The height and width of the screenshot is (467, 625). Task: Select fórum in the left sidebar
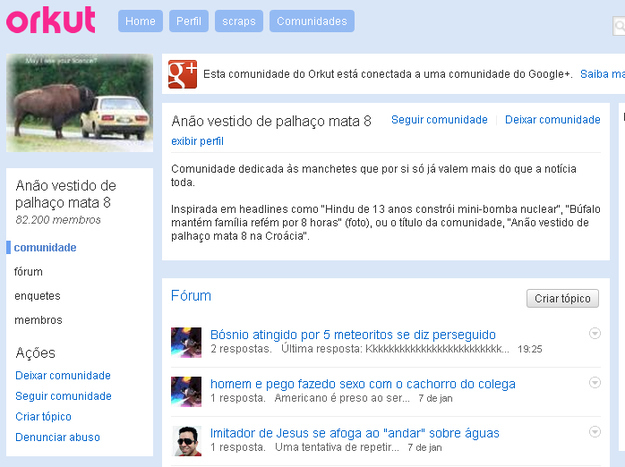tap(29, 271)
